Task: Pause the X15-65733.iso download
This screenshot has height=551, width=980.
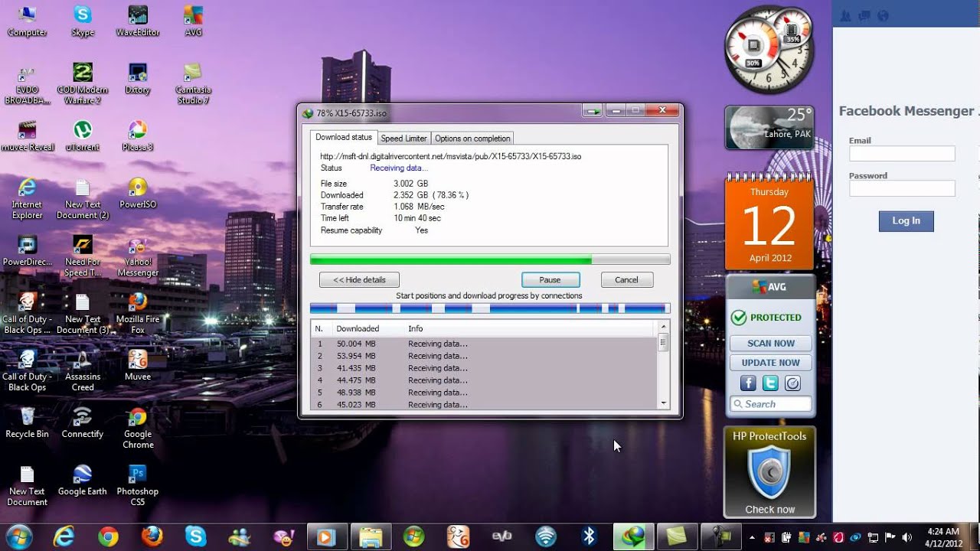Action: click(x=550, y=280)
